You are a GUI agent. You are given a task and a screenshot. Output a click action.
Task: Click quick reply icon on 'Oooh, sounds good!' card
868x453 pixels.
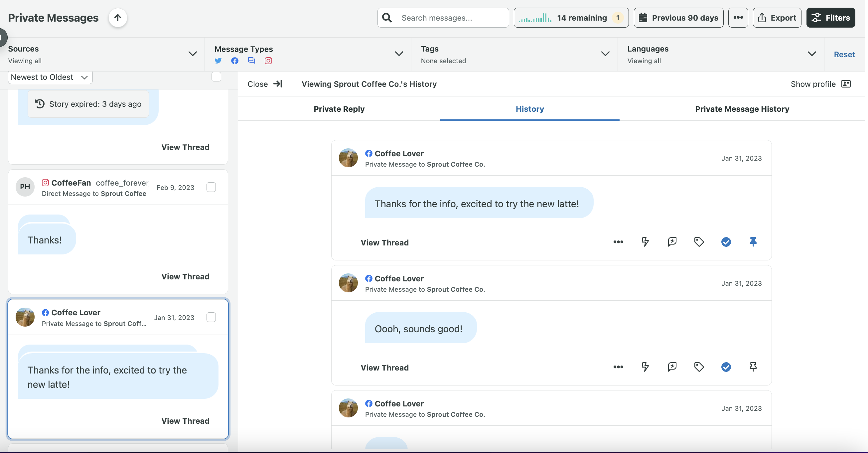click(672, 367)
